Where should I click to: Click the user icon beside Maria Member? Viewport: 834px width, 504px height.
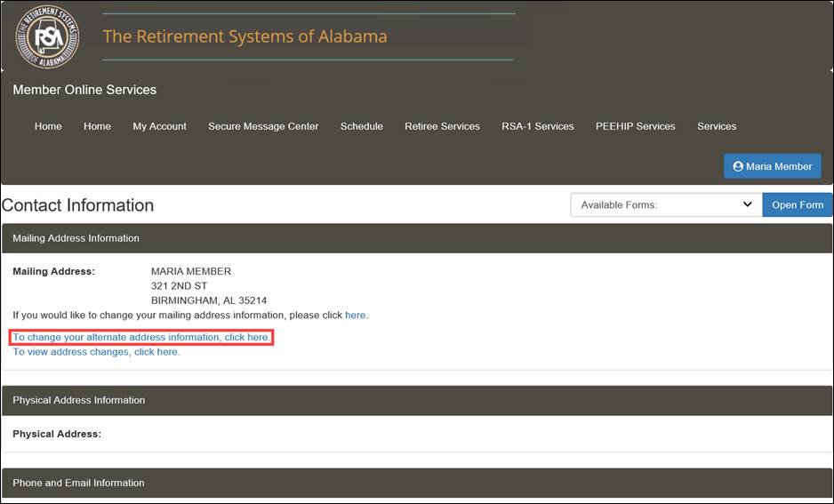coord(738,166)
